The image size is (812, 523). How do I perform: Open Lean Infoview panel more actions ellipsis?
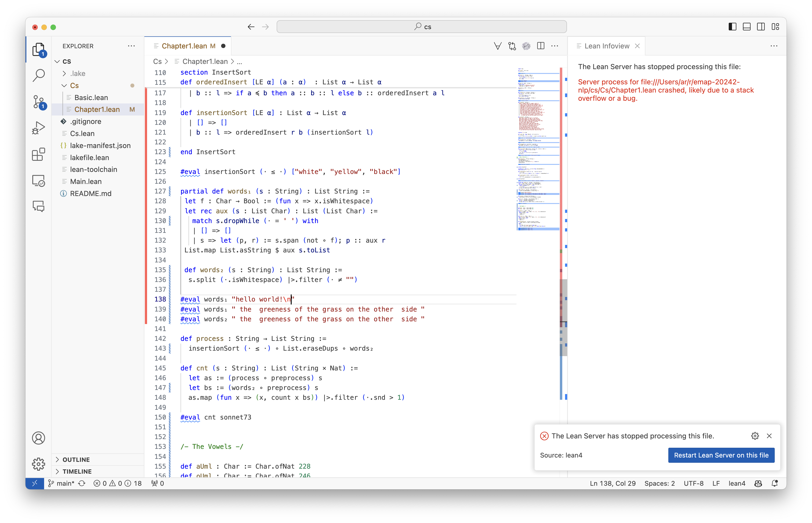pos(774,46)
